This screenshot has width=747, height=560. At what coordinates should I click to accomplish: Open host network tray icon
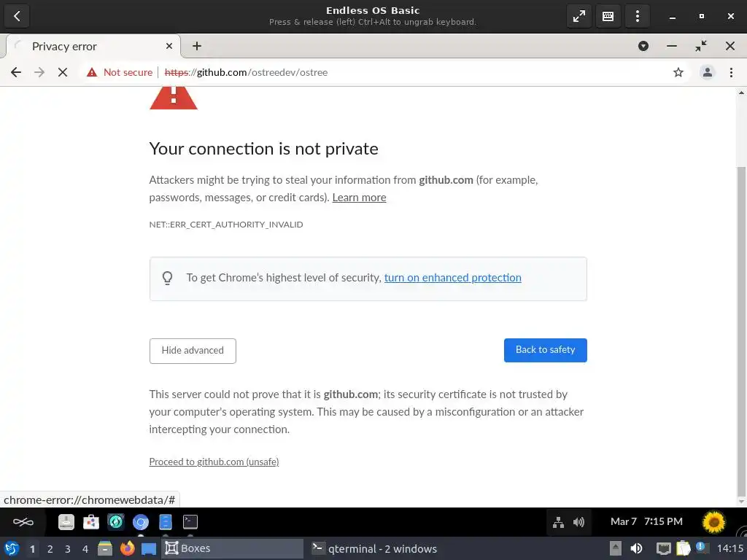pyautogui.click(x=663, y=549)
